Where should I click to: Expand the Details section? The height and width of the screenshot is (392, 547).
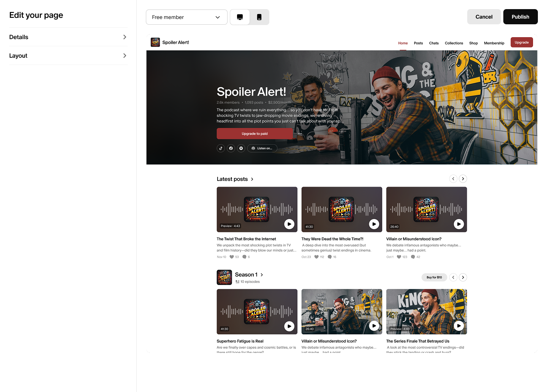point(68,37)
